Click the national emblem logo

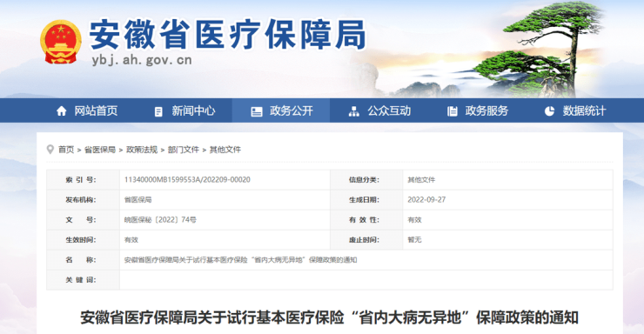pyautogui.click(x=60, y=42)
